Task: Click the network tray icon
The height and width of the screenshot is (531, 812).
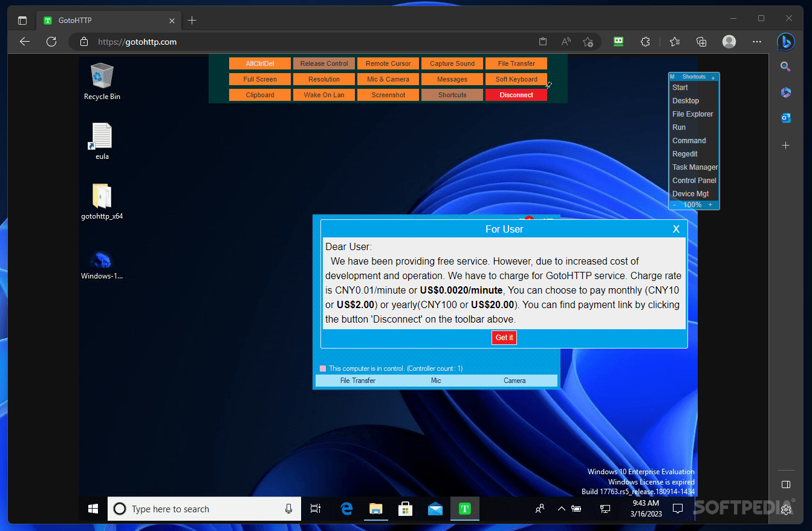Action: (x=605, y=509)
